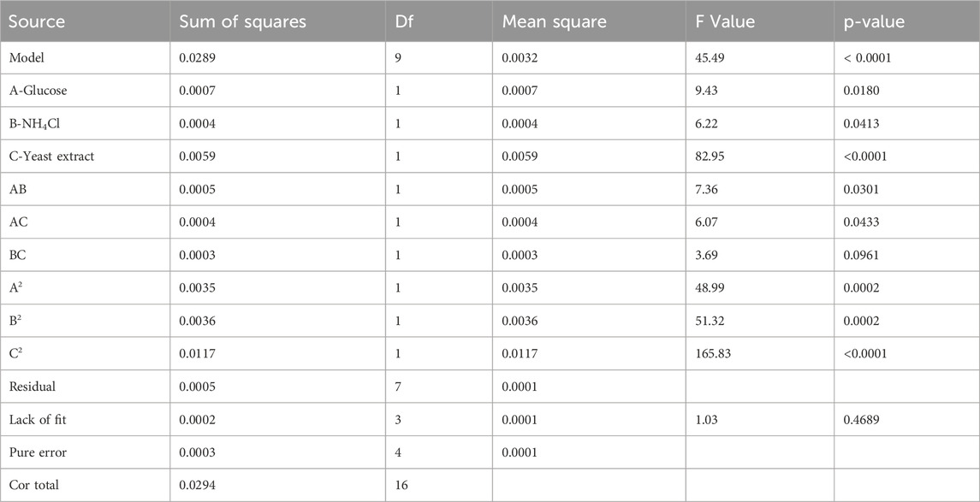Click Cor total sum of squares 0.0294
Image resolution: width=980 pixels, height=502 pixels.
(x=198, y=485)
